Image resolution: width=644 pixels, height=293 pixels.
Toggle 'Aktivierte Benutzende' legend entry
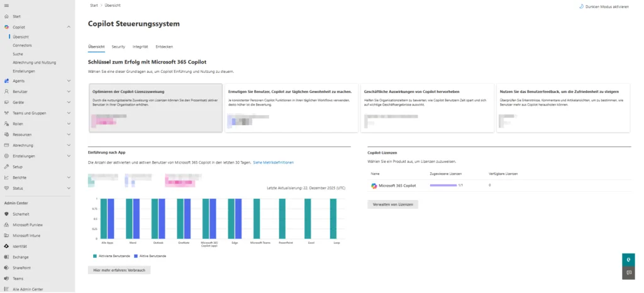111,256
